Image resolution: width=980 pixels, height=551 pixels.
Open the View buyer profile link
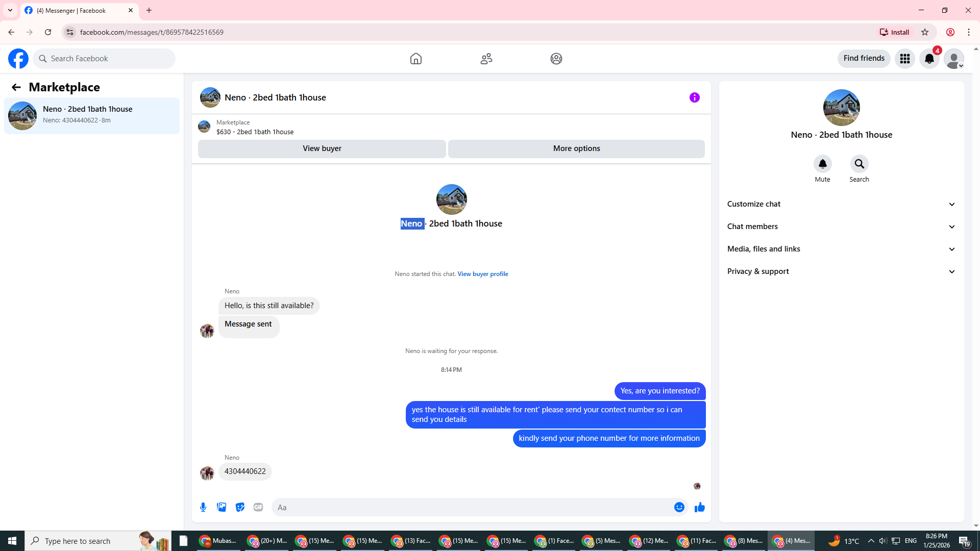click(x=483, y=274)
